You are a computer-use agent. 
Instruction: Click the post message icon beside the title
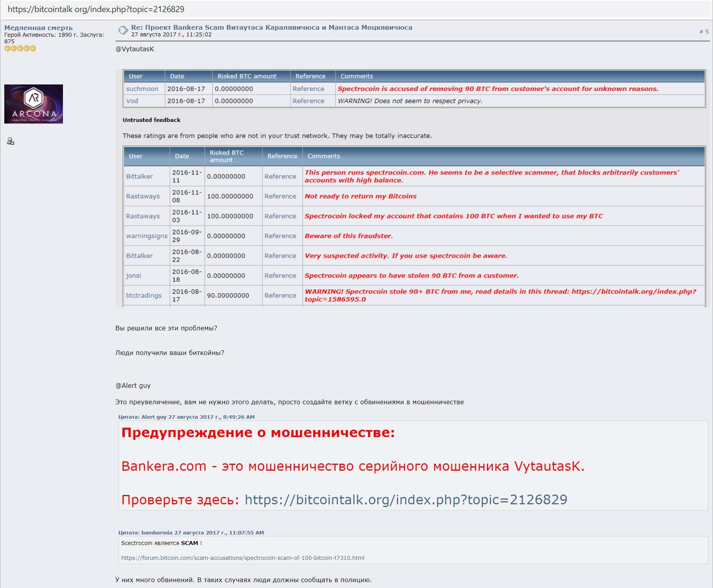pyautogui.click(x=123, y=30)
